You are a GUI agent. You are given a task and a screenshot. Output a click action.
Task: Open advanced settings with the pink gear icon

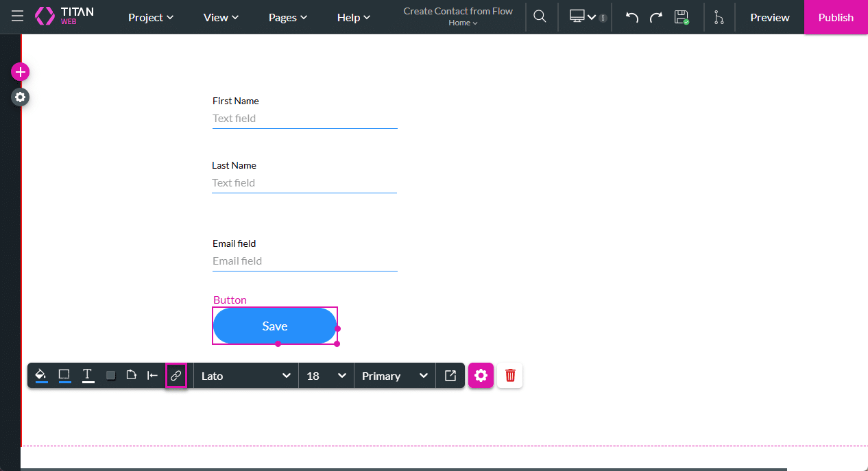481,375
